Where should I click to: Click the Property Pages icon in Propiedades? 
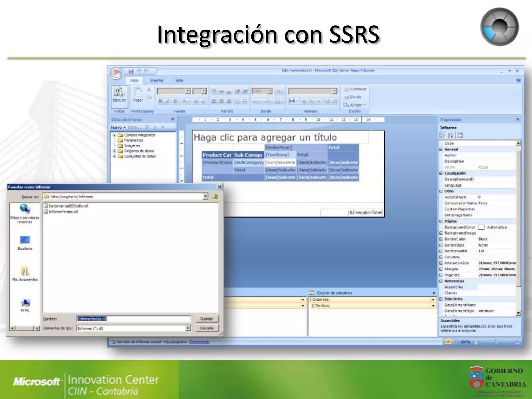coord(460,135)
